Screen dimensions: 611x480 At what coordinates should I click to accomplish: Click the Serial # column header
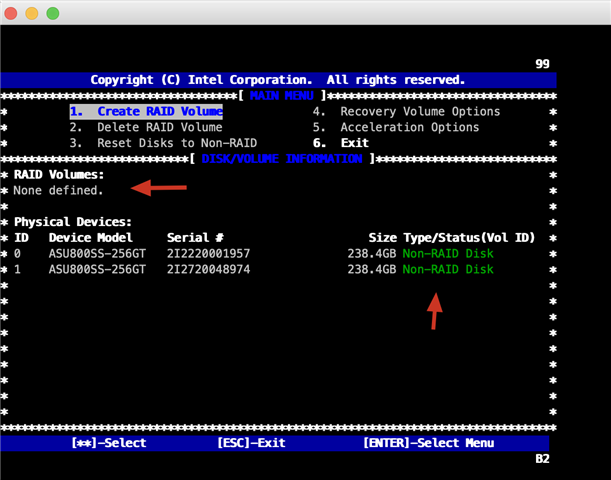(x=195, y=238)
